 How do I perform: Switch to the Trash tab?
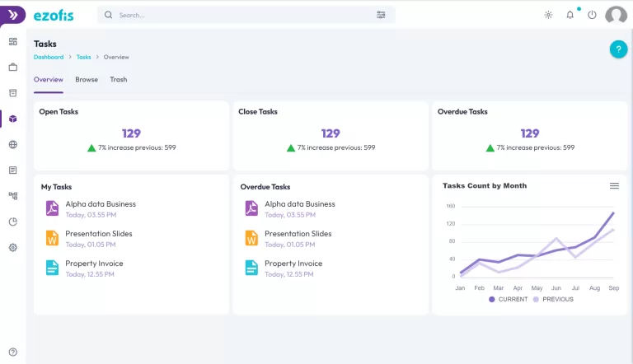(119, 80)
